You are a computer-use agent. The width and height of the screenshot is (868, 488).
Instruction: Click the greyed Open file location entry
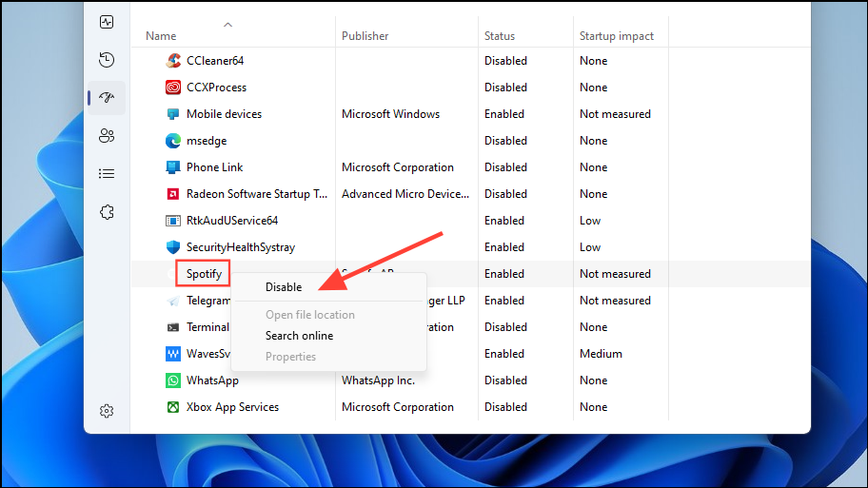click(x=310, y=315)
